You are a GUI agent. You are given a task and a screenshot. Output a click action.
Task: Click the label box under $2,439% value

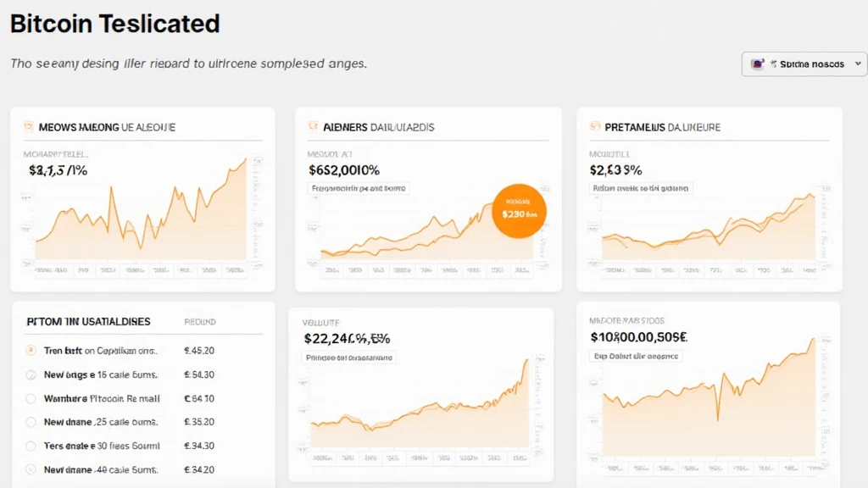[x=640, y=188]
